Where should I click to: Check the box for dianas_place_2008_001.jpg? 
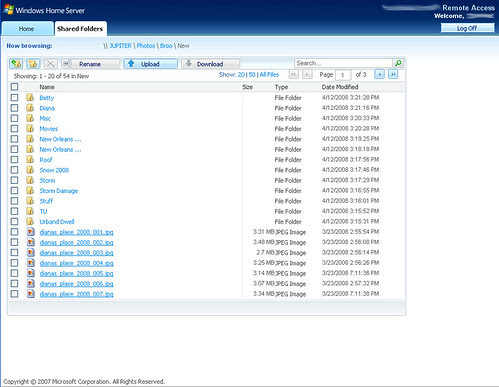(14, 232)
